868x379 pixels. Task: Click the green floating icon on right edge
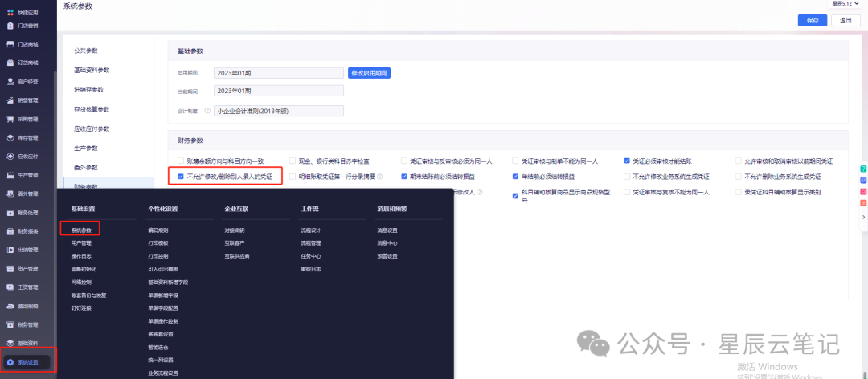[863, 168]
